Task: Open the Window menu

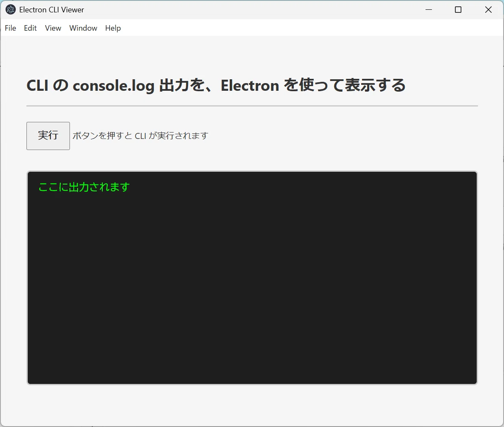Action: [x=83, y=28]
